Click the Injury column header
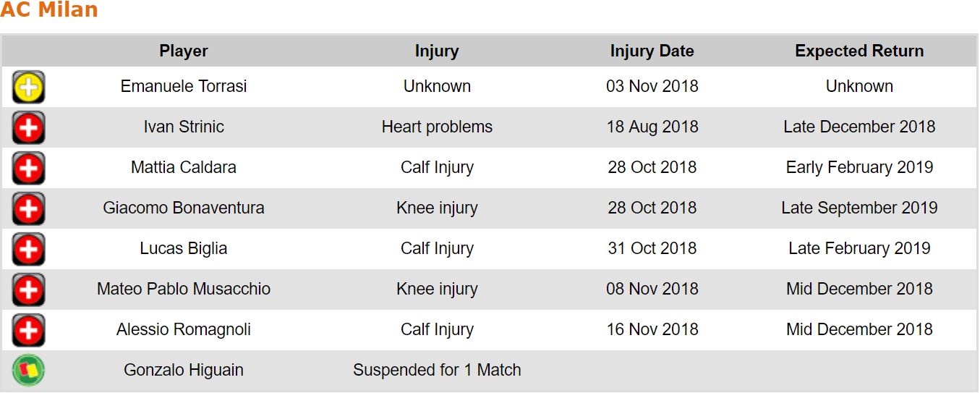The width and height of the screenshot is (980, 393). (x=437, y=51)
